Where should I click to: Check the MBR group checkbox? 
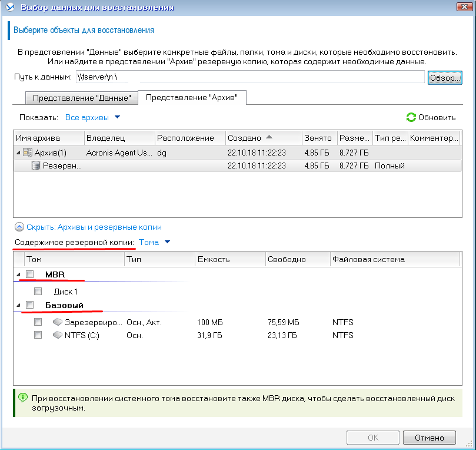pos(30,274)
